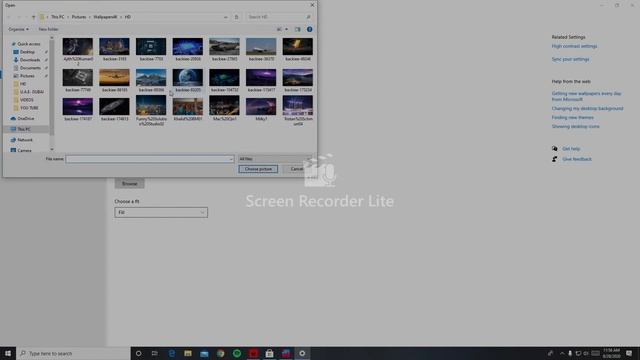Open Microsoft Store bag icon on taskbar
This screenshot has height=360, width=640.
point(269,353)
